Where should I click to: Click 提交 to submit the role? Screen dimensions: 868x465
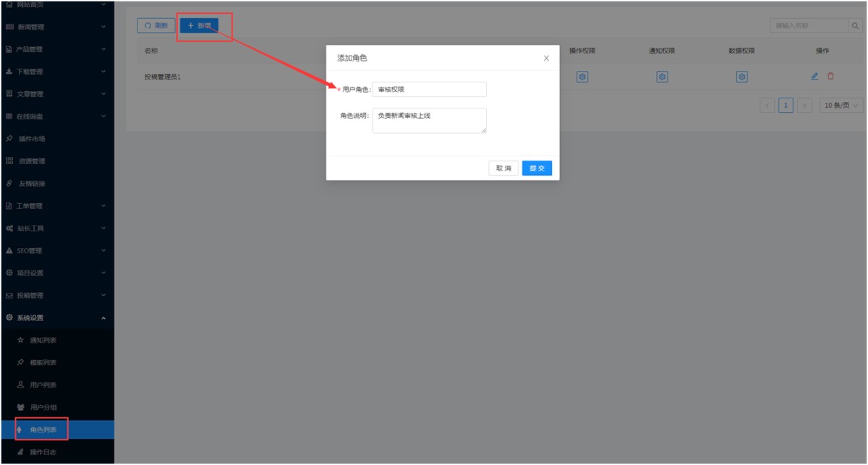[537, 168]
